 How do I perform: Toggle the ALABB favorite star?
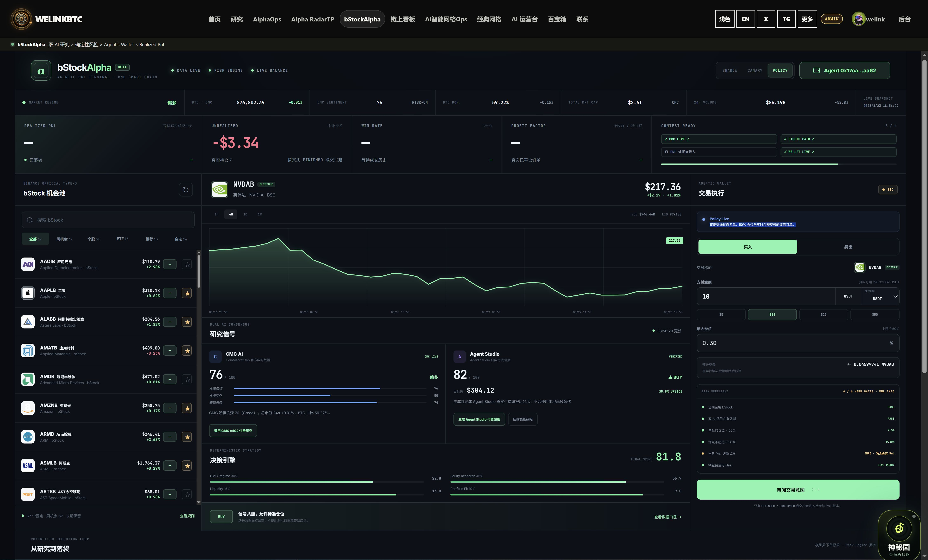click(187, 322)
